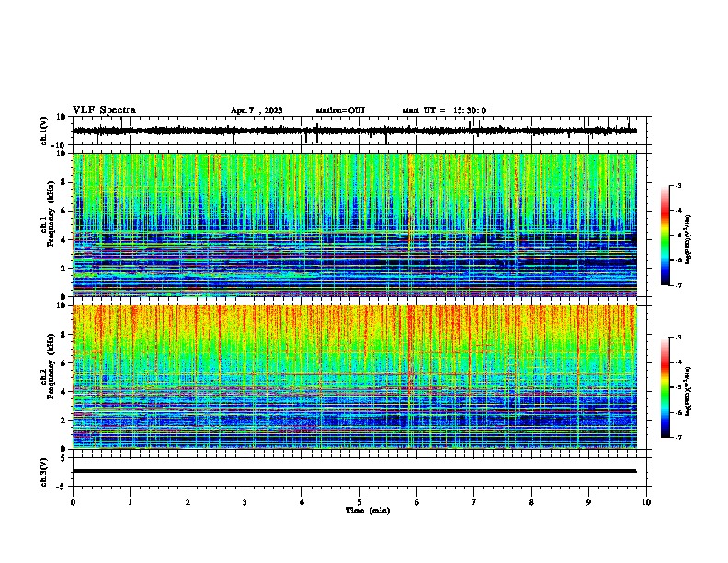Click the "-7" label on ch.2 color bar

[x=678, y=438]
